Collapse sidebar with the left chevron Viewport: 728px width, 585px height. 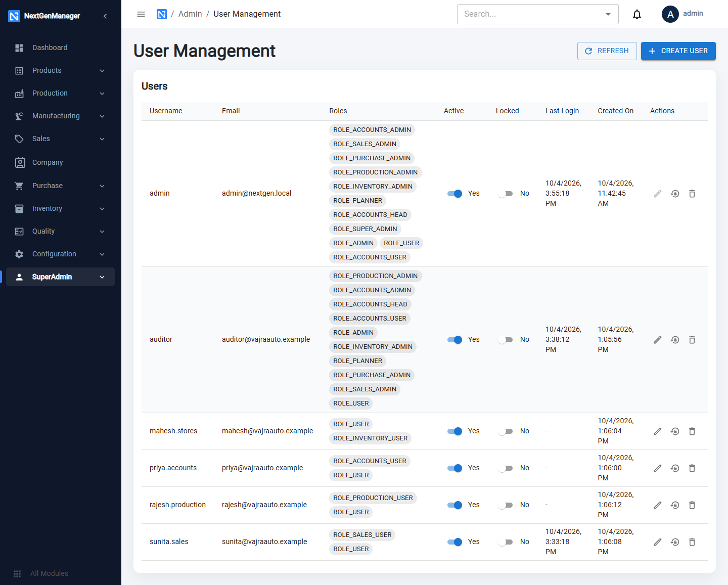click(x=105, y=16)
